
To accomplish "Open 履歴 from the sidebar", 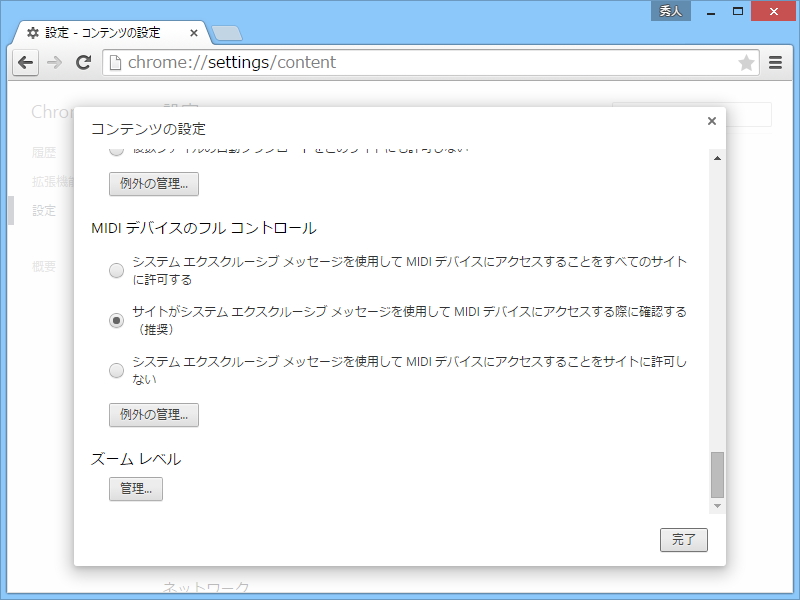I will pos(45,151).
